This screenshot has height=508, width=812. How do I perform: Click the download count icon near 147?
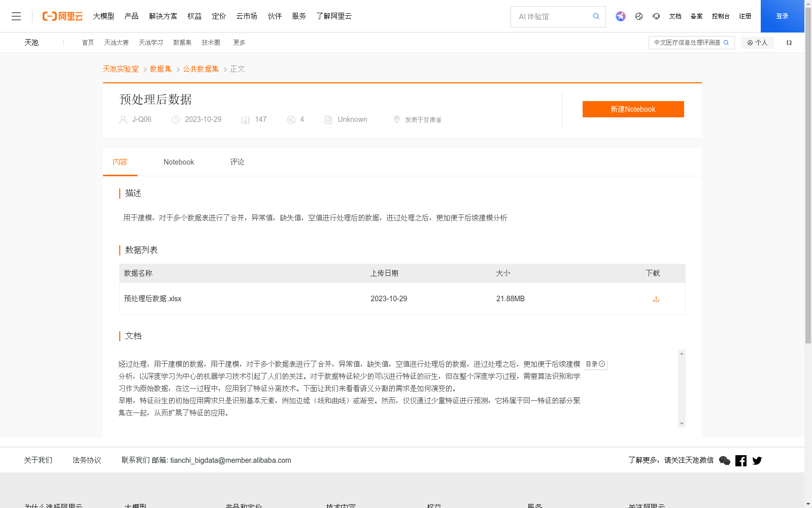click(x=245, y=120)
